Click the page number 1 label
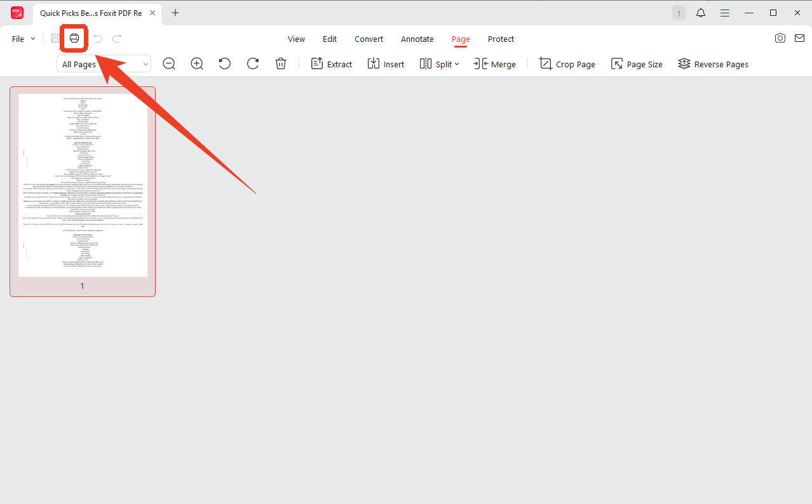Viewport: 812px width, 504px height. click(x=83, y=286)
